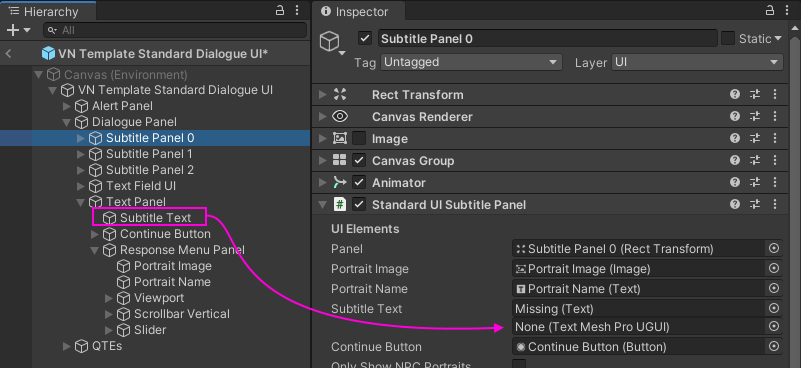Expand the Alert Panel tree node
The height and width of the screenshot is (368, 801).
66,106
